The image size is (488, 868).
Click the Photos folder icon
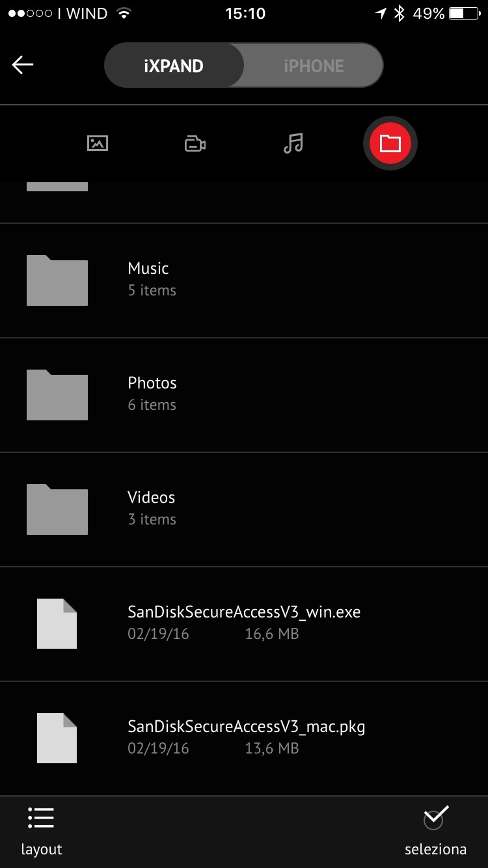coord(57,395)
